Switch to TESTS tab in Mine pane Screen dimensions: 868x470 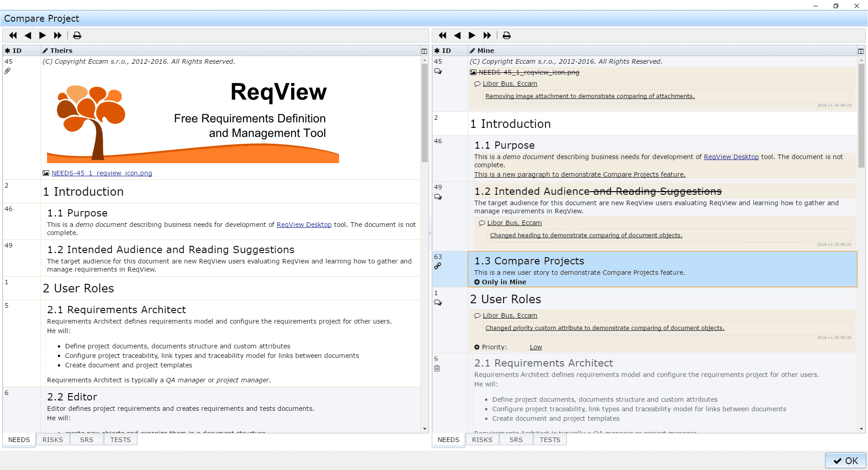tap(550, 440)
